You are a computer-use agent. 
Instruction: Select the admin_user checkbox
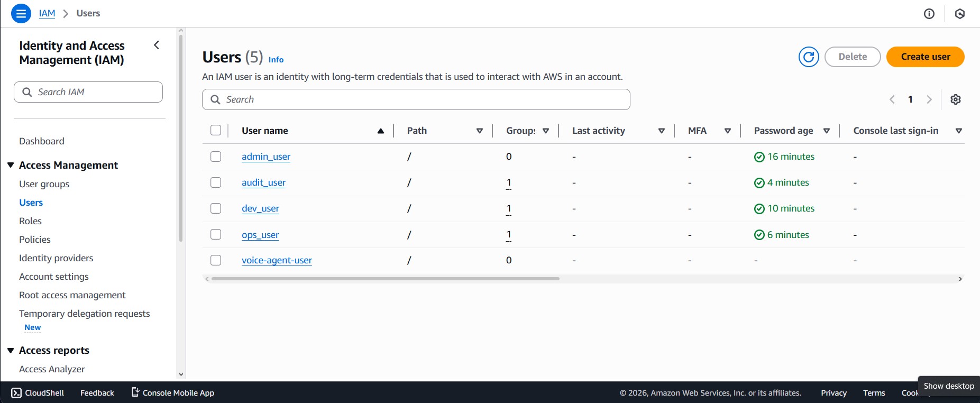tap(216, 157)
